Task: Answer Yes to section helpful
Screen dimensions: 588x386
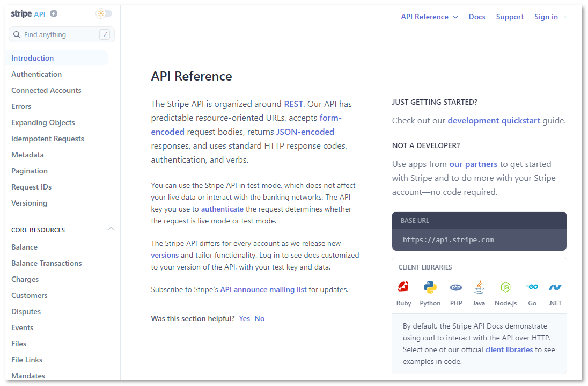Action: pos(245,318)
